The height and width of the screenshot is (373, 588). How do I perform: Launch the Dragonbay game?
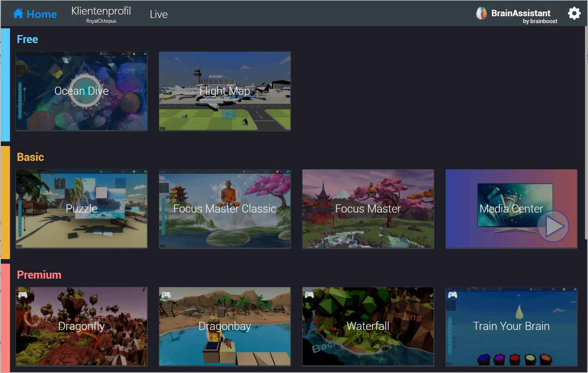click(x=224, y=326)
